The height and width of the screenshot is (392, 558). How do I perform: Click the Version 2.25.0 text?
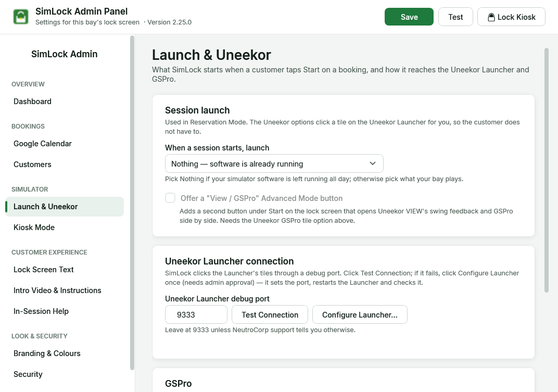click(169, 22)
